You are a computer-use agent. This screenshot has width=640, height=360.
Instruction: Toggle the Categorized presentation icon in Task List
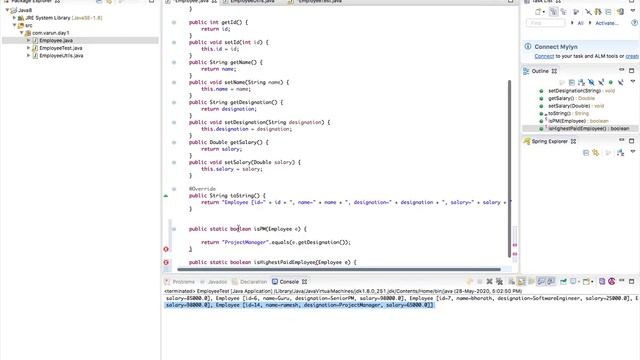[x=553, y=12]
